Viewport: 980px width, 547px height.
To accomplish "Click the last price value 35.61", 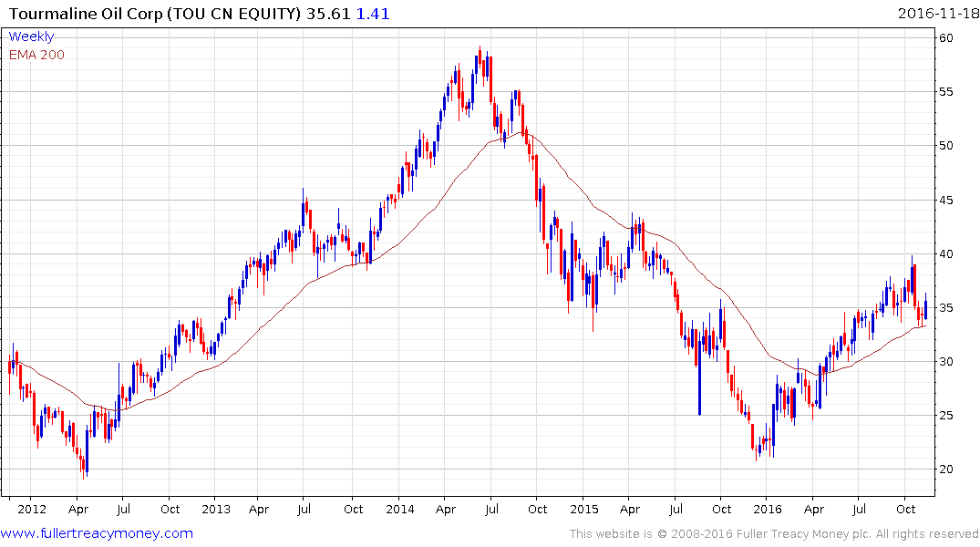I will tap(328, 14).
